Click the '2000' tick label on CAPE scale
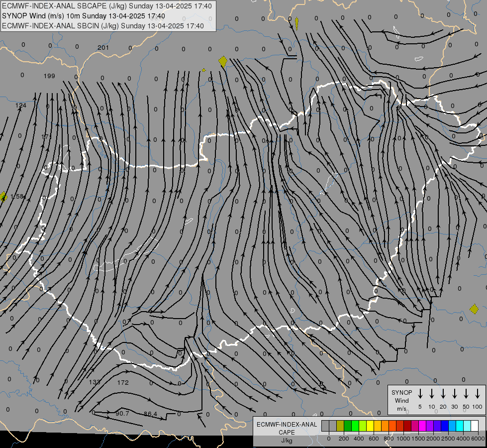 (433, 439)
